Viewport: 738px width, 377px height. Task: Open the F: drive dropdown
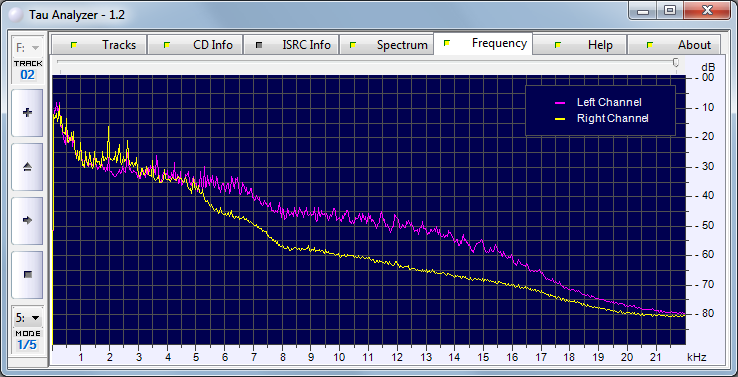tap(27, 48)
